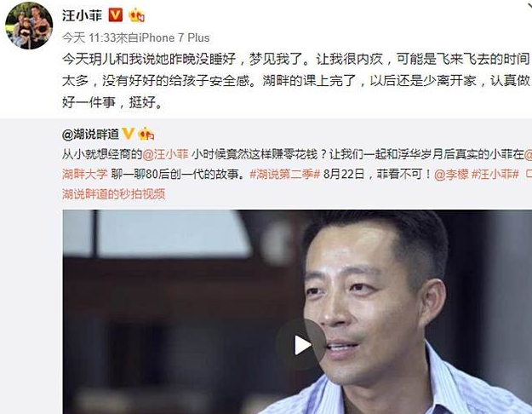Image resolution: width=532 pixels, height=414 pixels.
Task: Click the gold verified V badge beside 湖说畔道
Action: click(128, 134)
